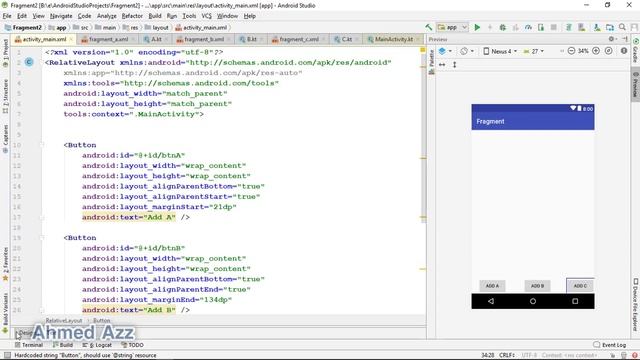Image resolution: width=640 pixels, height=360 pixels.
Task: Click the related Kotlin class gutter icon
Action: click(29, 62)
